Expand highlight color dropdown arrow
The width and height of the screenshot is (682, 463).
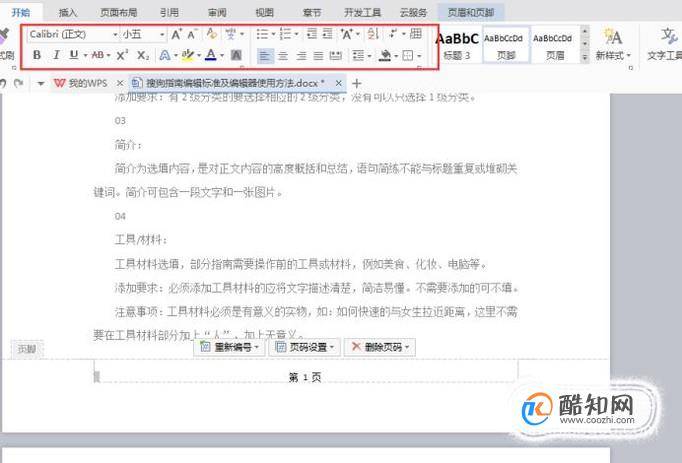199,55
